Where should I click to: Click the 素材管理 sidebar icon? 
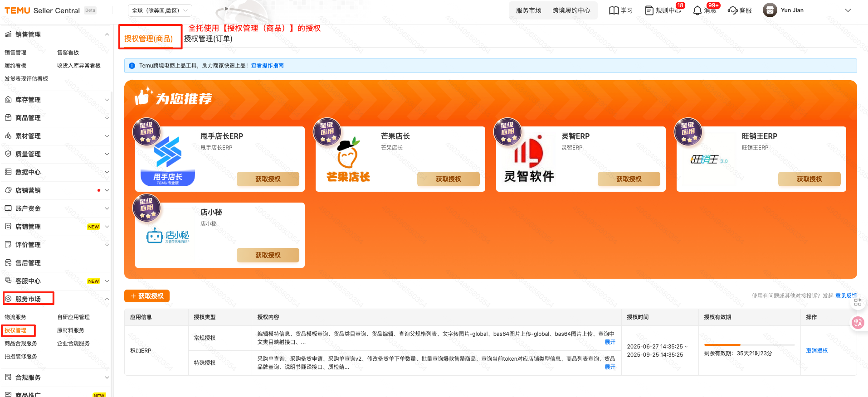[8, 136]
